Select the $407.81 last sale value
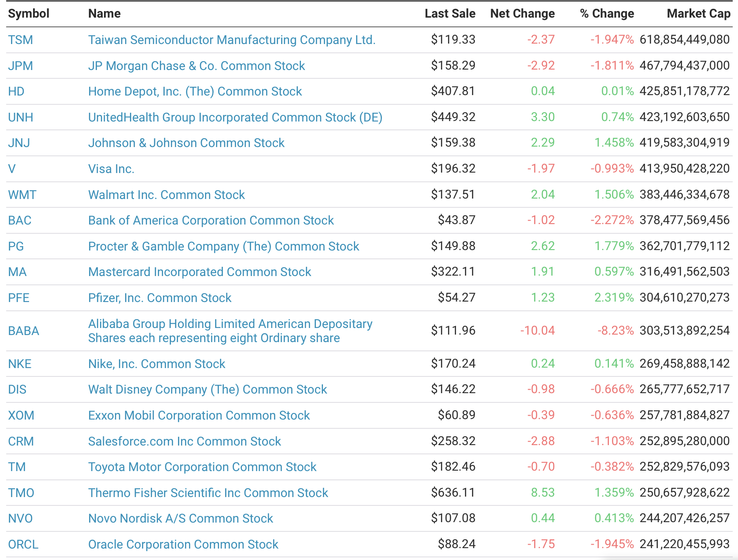The width and height of the screenshot is (738, 560). (x=453, y=91)
